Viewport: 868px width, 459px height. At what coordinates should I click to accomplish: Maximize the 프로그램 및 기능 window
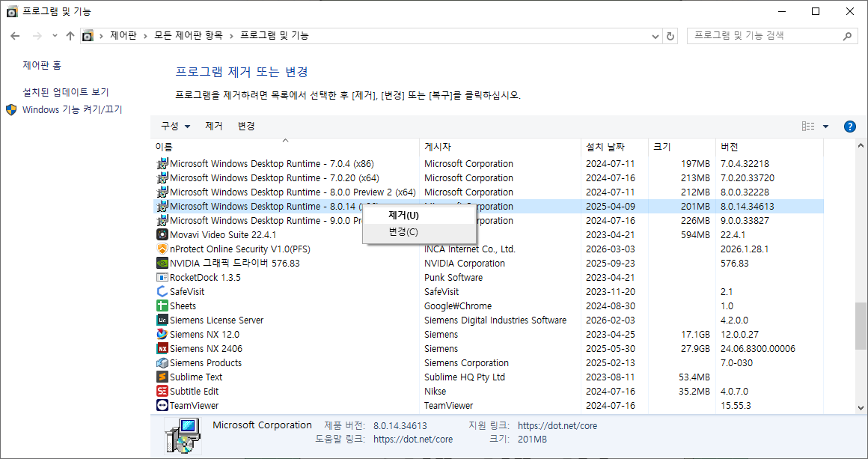click(x=816, y=11)
